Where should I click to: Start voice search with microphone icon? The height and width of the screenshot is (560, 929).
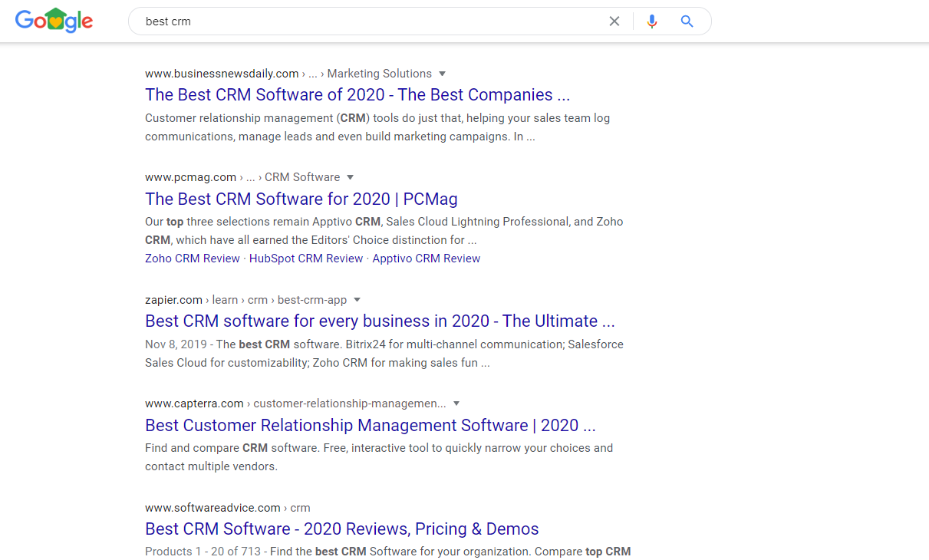click(x=652, y=21)
